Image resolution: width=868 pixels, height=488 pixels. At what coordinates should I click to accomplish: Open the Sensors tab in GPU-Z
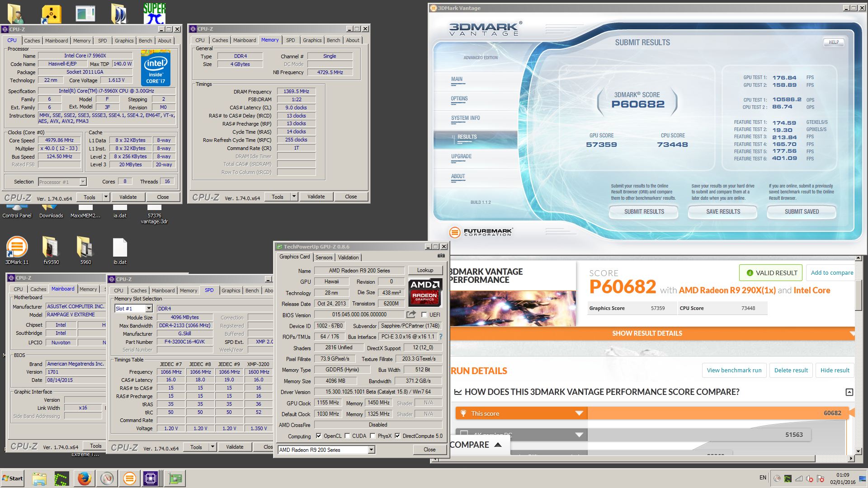pyautogui.click(x=324, y=258)
